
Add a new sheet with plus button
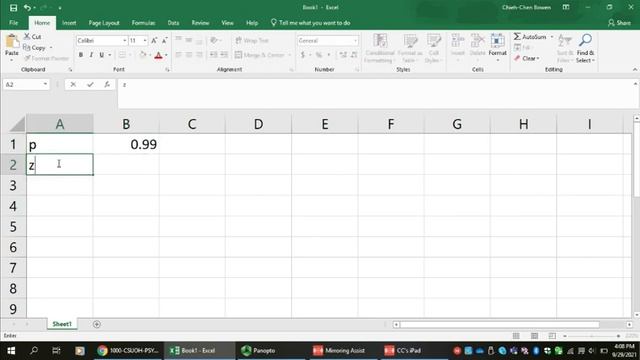point(97,324)
